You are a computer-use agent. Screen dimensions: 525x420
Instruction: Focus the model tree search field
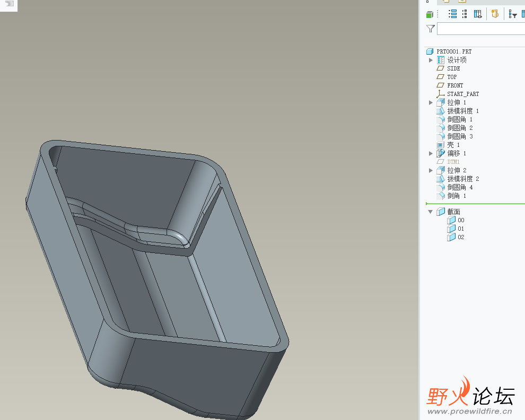[481, 29]
